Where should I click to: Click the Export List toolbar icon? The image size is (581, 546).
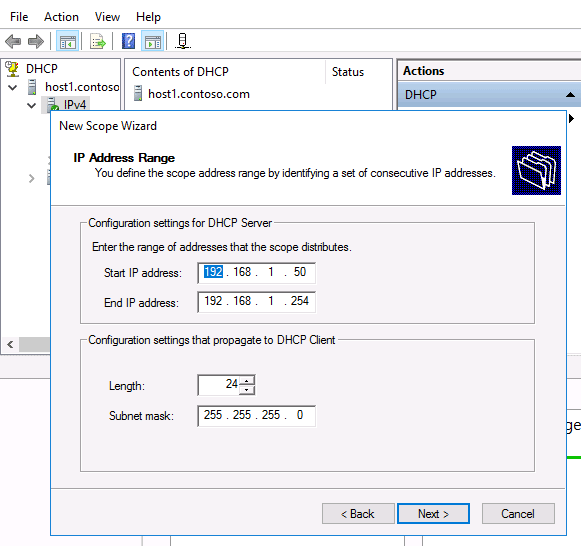[98, 41]
